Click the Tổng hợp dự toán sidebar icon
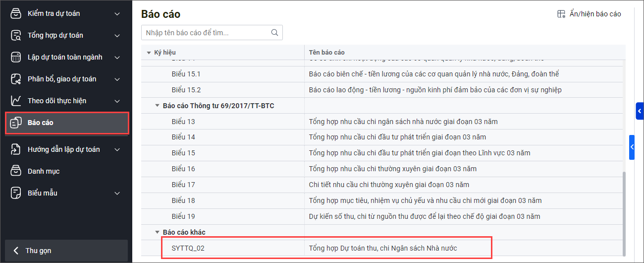This screenshot has width=644, height=263. [x=16, y=35]
